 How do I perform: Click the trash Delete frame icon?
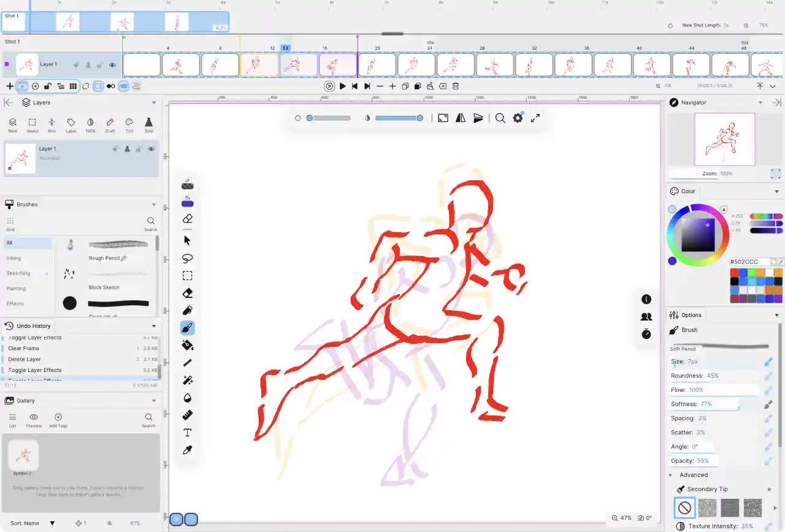pyautogui.click(x=456, y=86)
